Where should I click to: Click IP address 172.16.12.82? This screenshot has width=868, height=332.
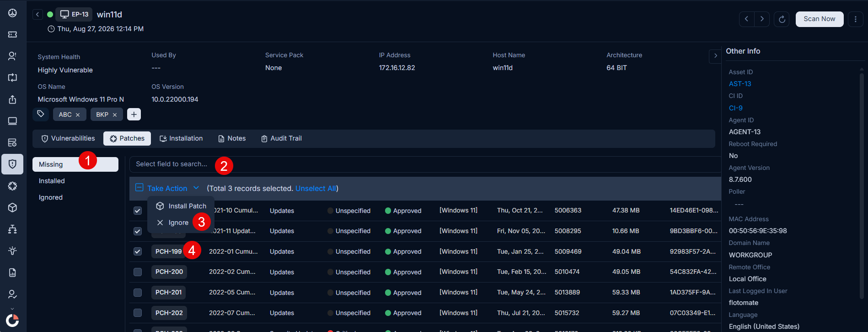(x=397, y=68)
